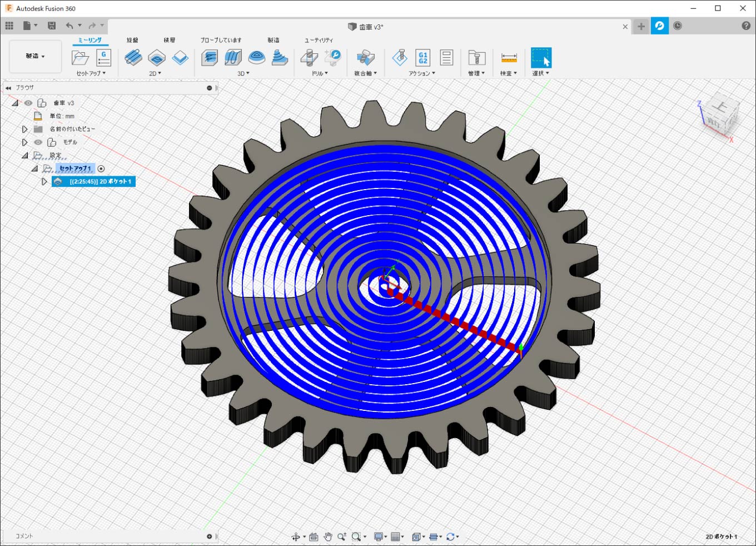Select the 2D Pocket toolpath icon
Image resolution: width=756 pixels, height=546 pixels.
[157, 57]
